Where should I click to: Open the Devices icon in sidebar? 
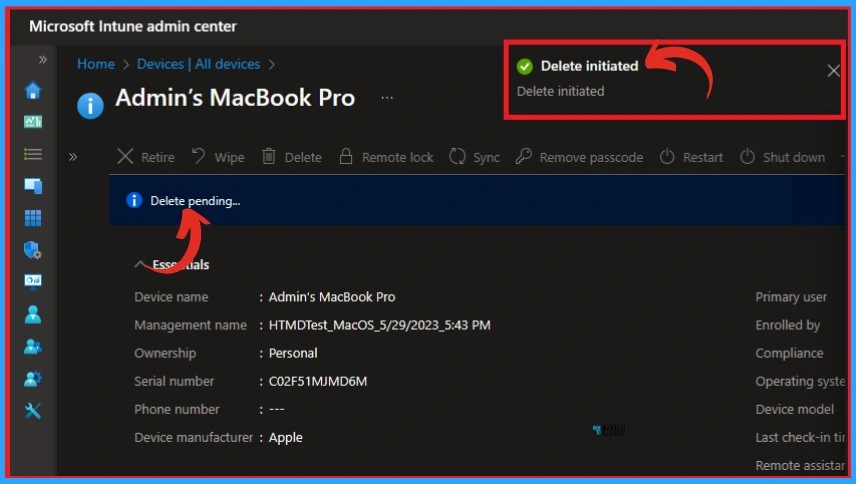click(33, 186)
